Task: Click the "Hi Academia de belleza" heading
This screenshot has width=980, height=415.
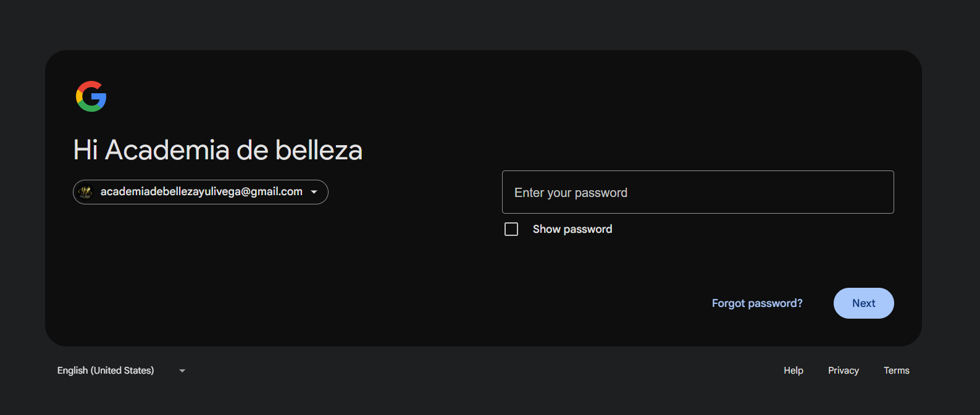Action: (218, 150)
